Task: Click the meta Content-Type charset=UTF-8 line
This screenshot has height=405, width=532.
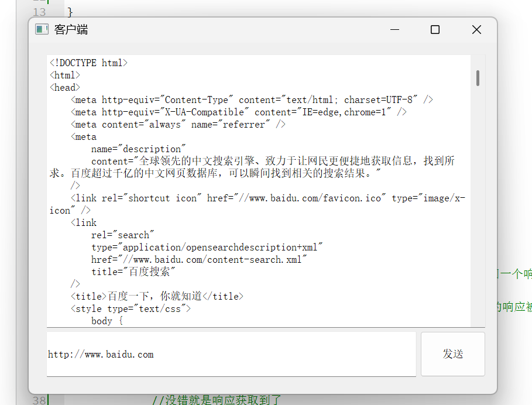Action: click(252, 99)
